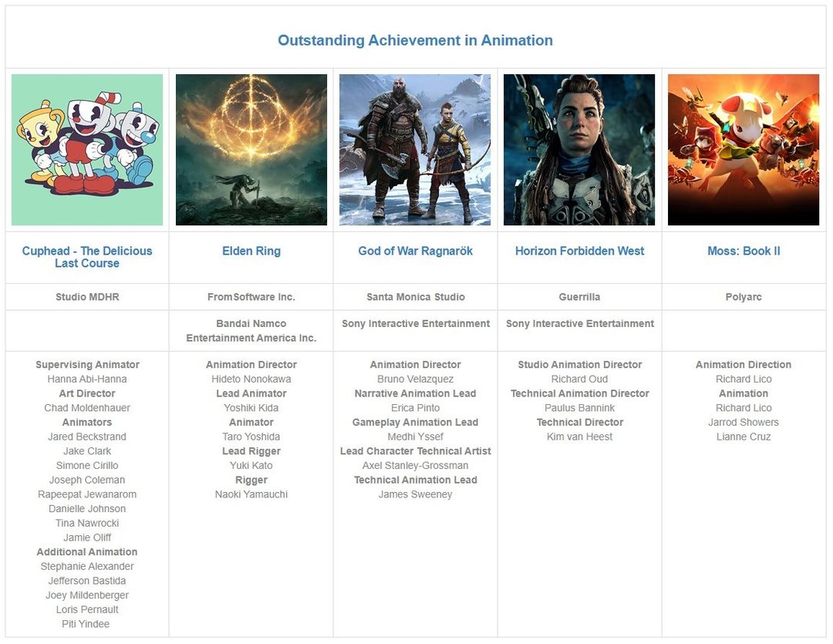Screen dimensions: 833x644
Task: Click the name Simone Cirillo
Action: 87,465
